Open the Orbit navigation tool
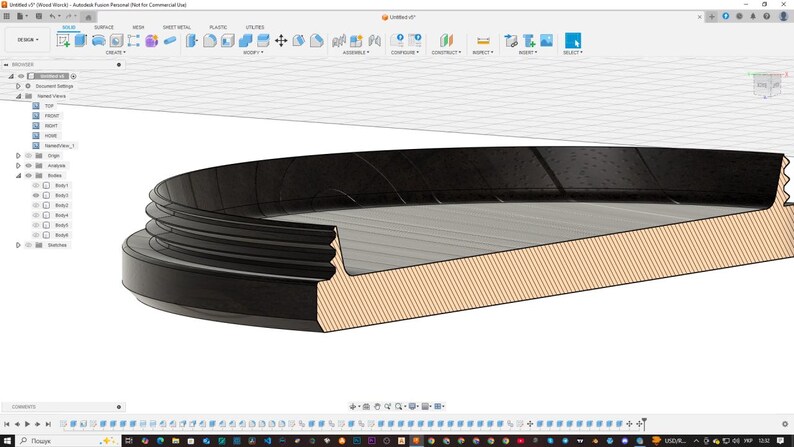 353,407
